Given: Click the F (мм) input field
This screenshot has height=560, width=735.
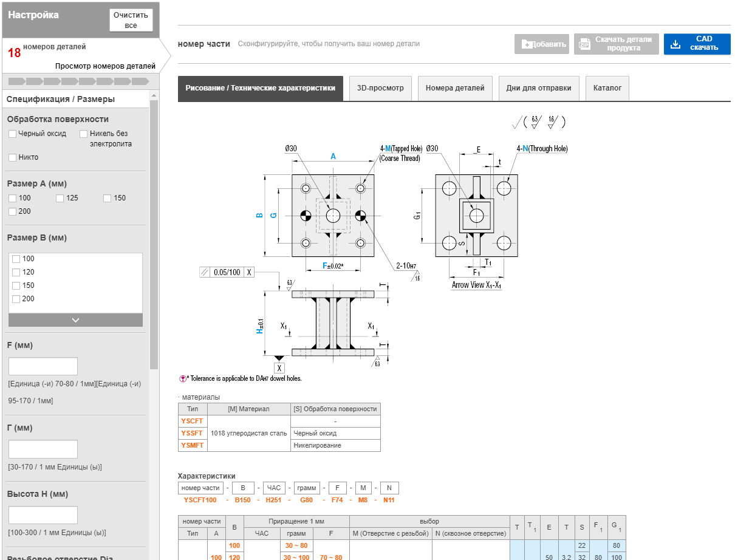Looking at the screenshot, I should point(43,366).
